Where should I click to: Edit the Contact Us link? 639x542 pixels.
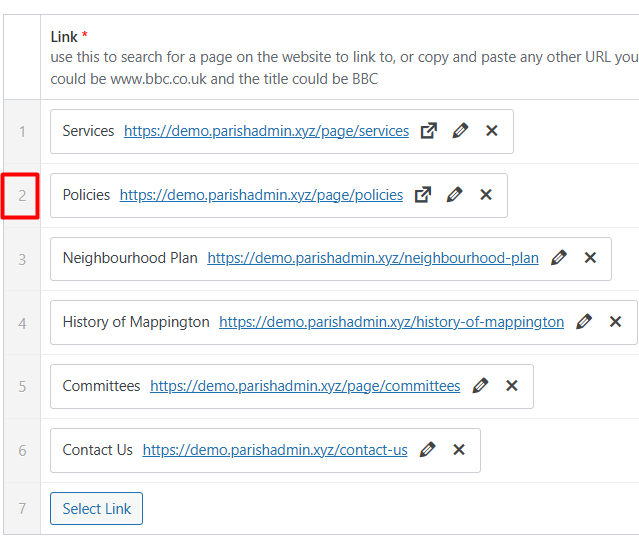click(427, 449)
